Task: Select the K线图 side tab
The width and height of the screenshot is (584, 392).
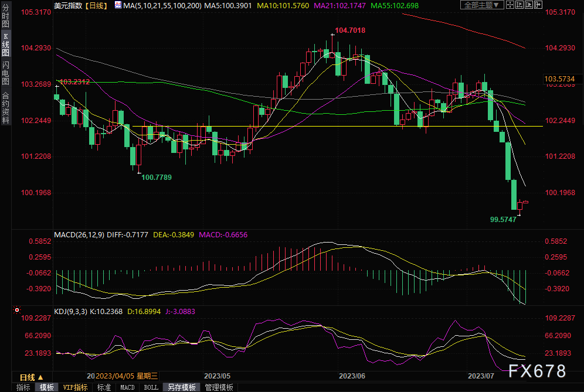Action: tap(6, 44)
